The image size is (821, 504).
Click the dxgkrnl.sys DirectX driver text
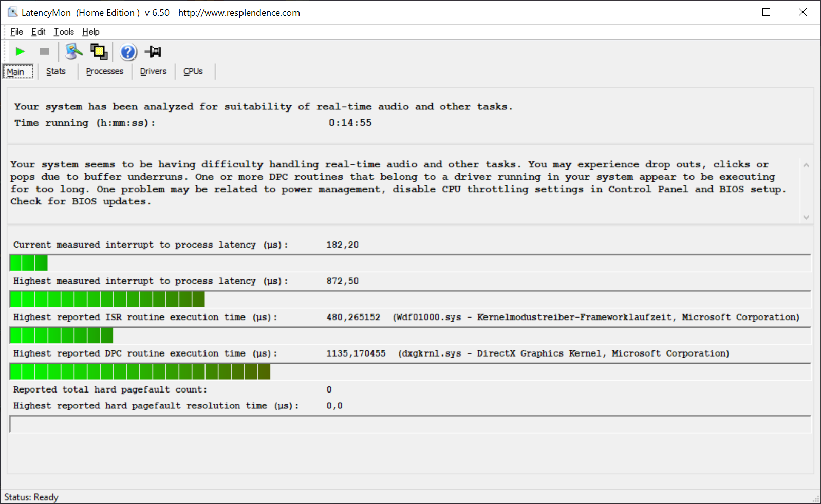564,353
